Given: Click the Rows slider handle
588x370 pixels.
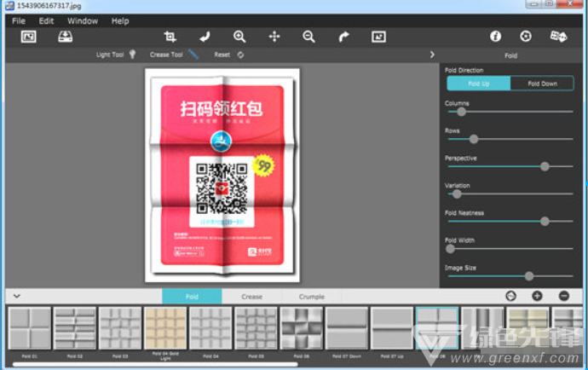Looking at the screenshot, I should pos(474,139).
